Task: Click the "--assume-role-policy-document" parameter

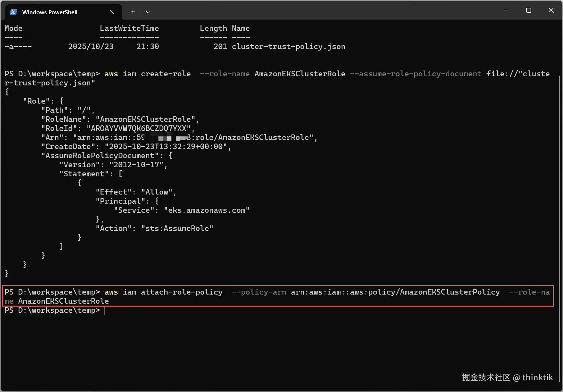Action: [x=416, y=74]
